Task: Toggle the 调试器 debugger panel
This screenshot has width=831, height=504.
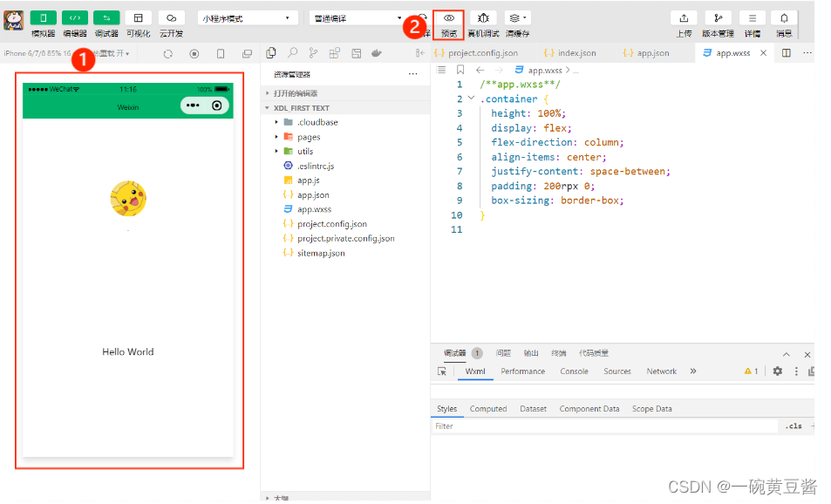Action: coord(106,18)
